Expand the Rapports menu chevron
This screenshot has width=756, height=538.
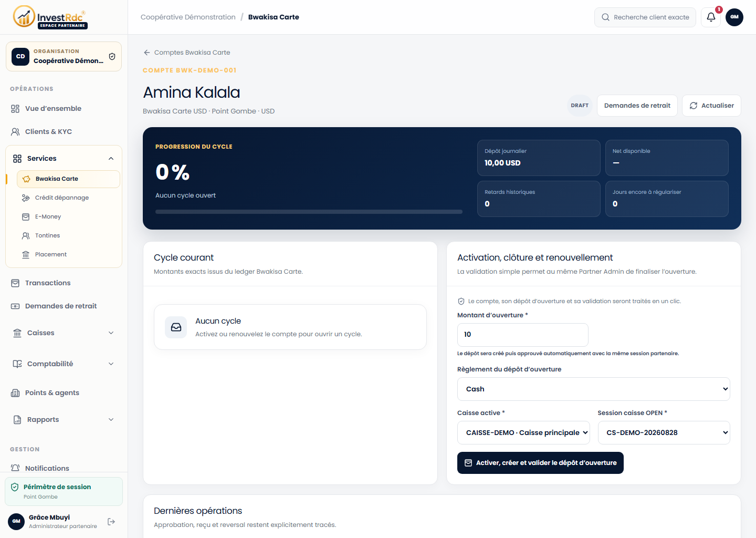pos(111,420)
